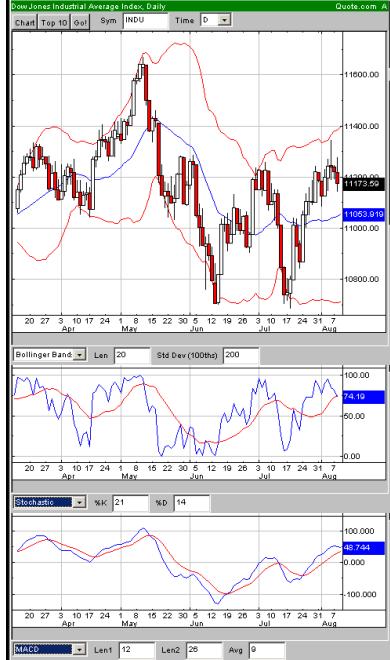This screenshot has width=390, height=660.
Task: Click the blue moving average value 11053.919
Action: [363, 214]
